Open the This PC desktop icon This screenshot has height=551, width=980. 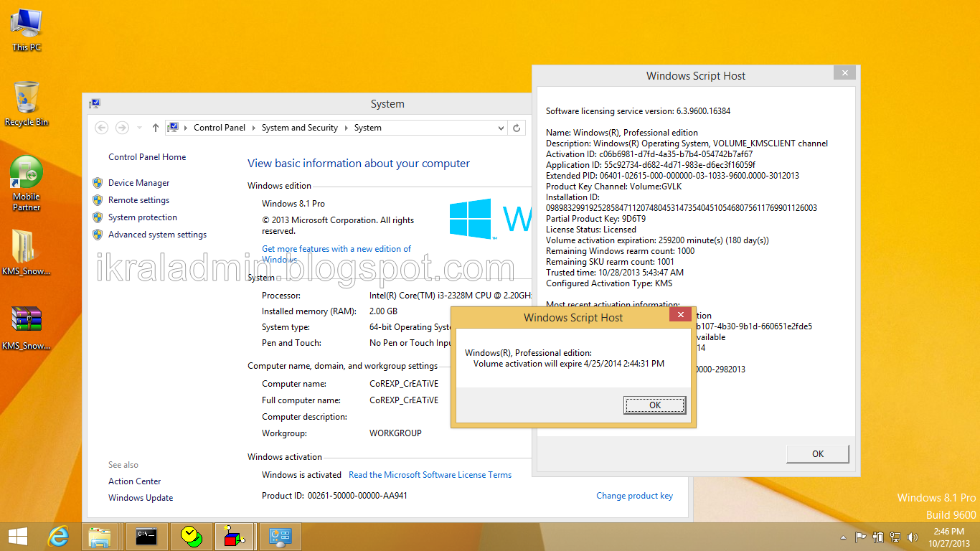(x=27, y=30)
